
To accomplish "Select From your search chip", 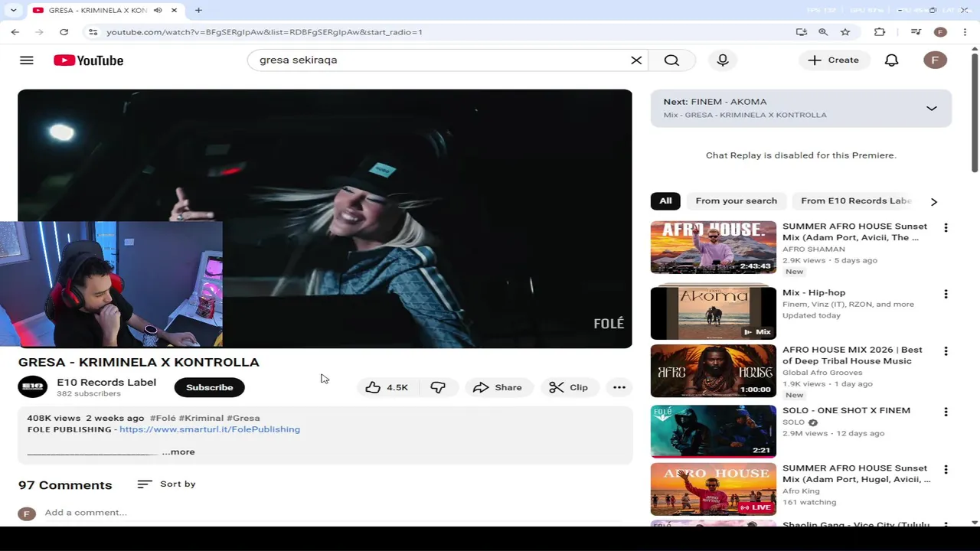I will [x=736, y=201].
